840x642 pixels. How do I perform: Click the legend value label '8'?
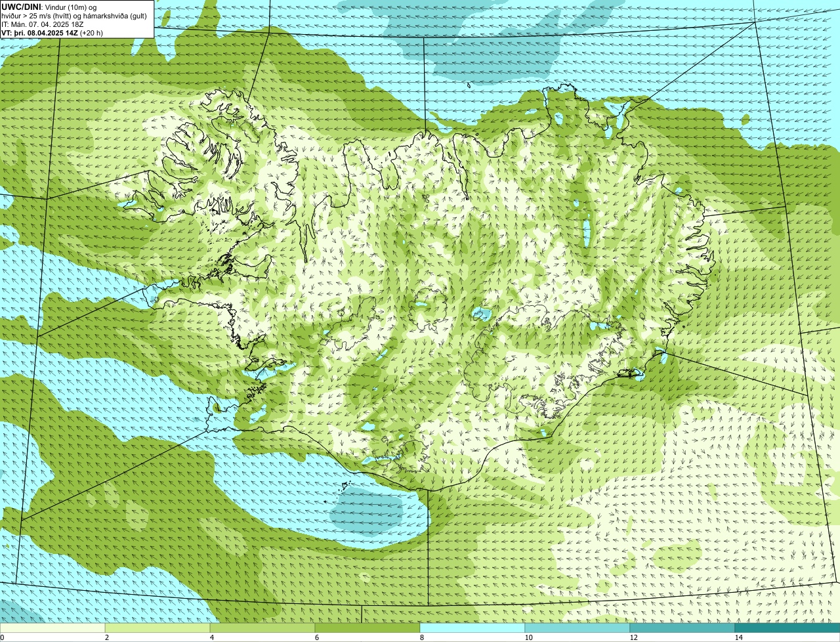click(x=421, y=637)
